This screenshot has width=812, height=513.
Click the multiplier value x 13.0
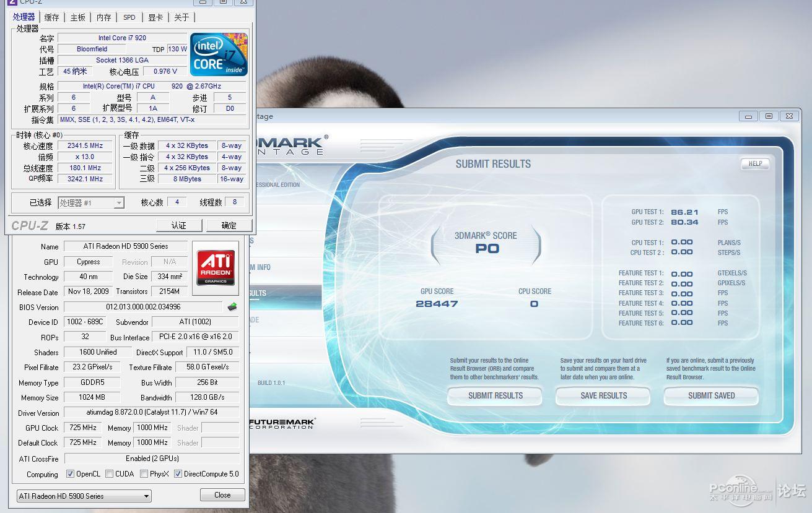[85, 157]
